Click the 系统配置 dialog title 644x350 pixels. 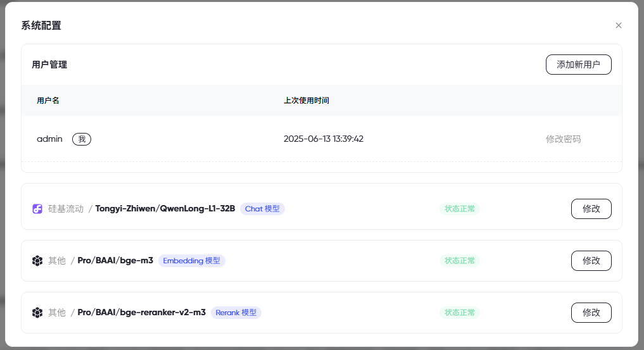coord(41,25)
